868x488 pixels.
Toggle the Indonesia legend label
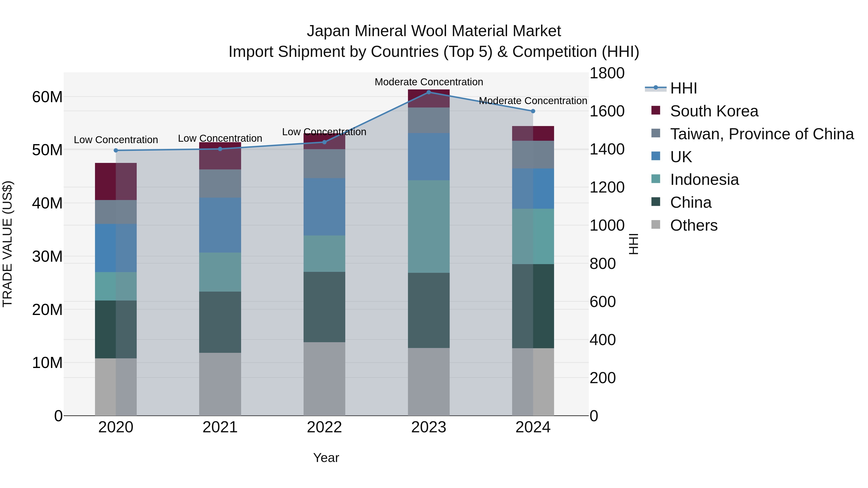(705, 180)
